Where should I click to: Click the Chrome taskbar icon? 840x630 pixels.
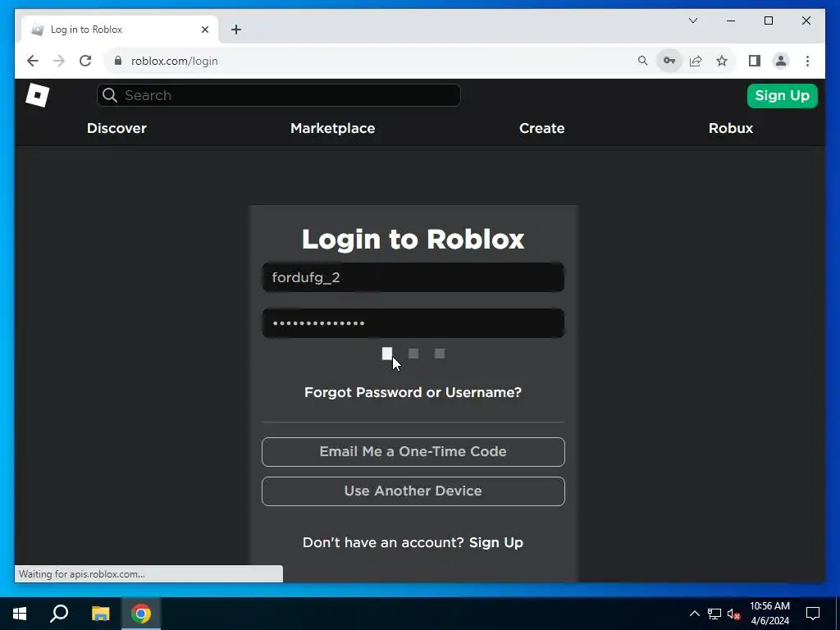pyautogui.click(x=141, y=614)
